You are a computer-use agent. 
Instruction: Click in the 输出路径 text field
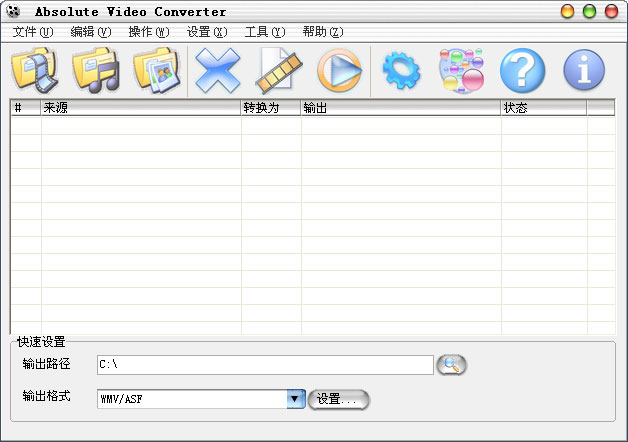[x=265, y=365]
